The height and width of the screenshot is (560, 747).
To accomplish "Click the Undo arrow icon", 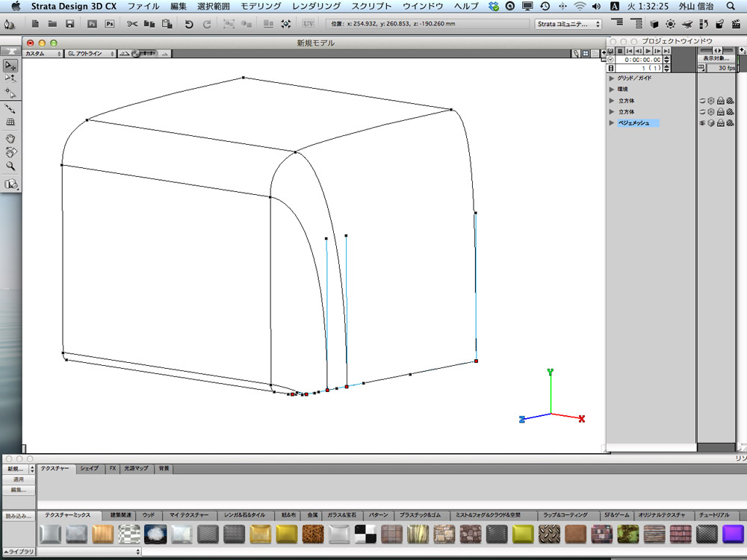I will [189, 24].
